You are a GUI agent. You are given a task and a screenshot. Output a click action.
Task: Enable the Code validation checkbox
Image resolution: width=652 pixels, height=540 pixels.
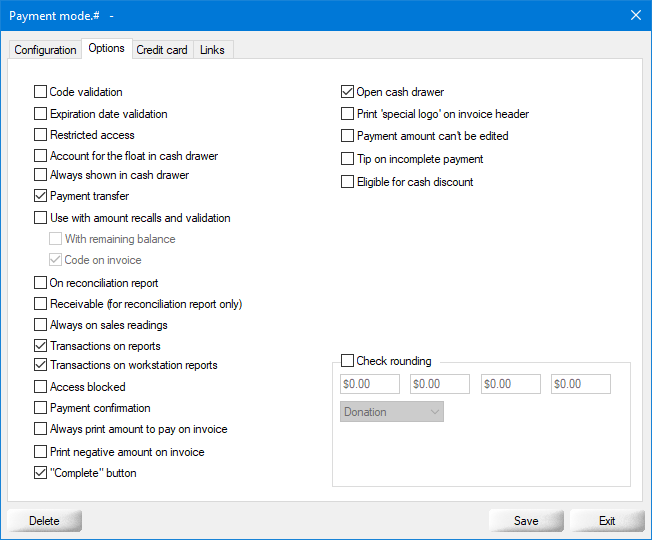click(x=41, y=92)
